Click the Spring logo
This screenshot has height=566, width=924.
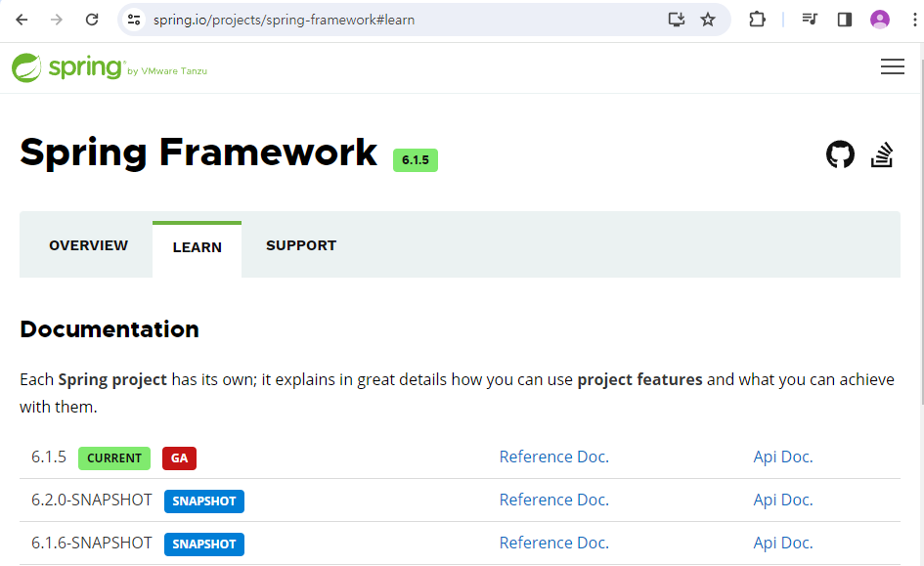[x=109, y=67]
